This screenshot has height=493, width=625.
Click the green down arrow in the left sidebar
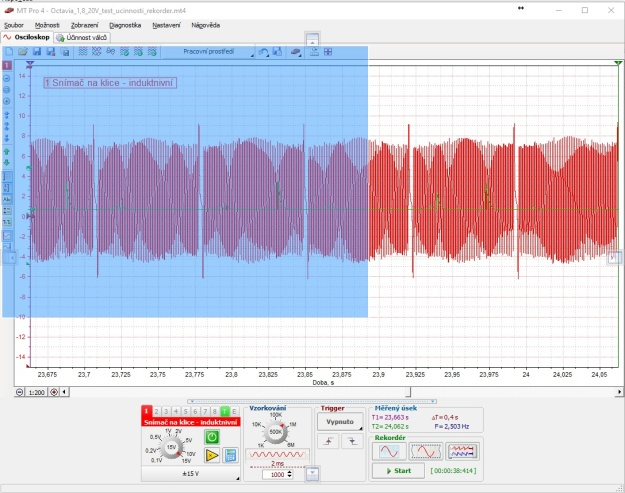click(x=7, y=163)
